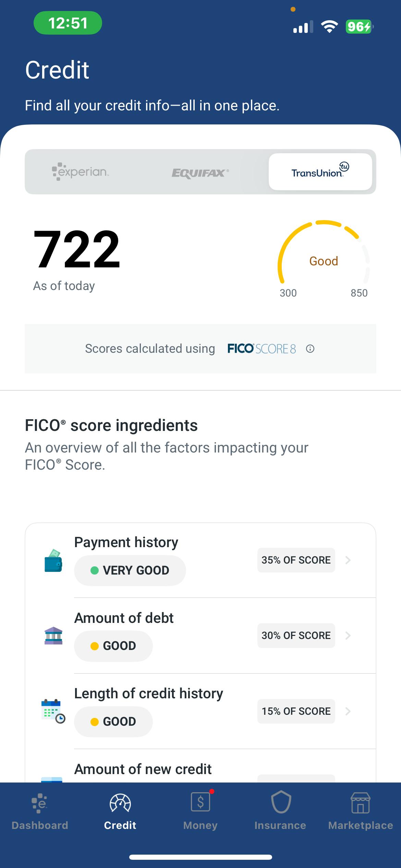The image size is (401, 868).
Task: Tap the 30% OF SCORE badge
Action: pos(296,636)
